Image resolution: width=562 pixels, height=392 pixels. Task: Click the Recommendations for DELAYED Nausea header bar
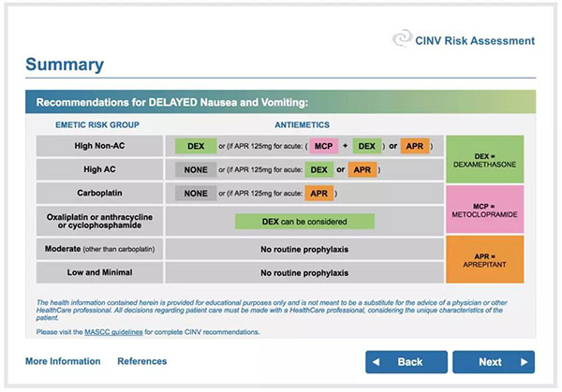[281, 102]
